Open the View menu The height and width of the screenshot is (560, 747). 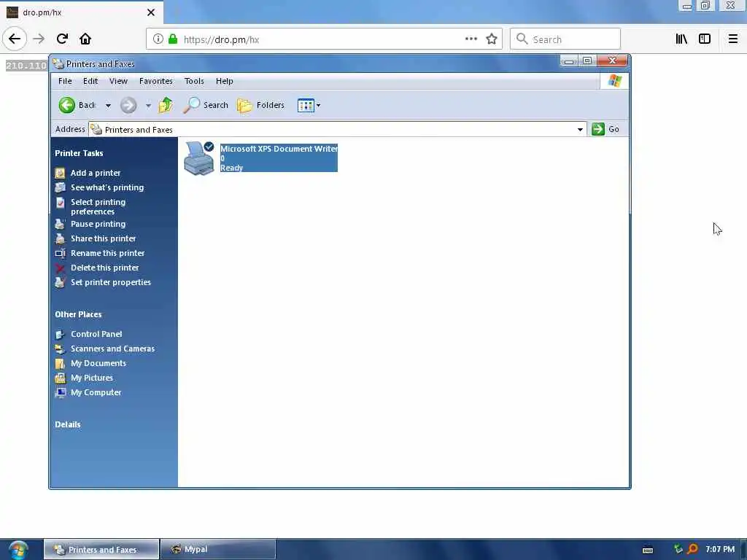119,81
